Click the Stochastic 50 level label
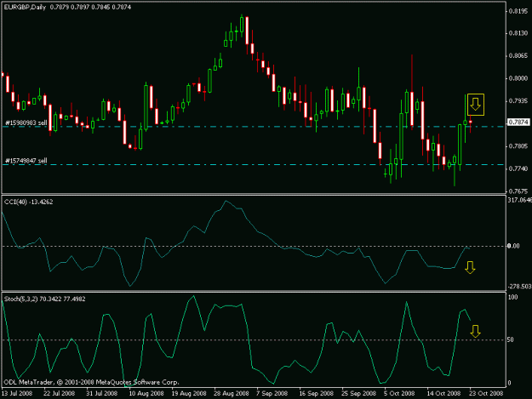532x399 pixels. [510, 339]
